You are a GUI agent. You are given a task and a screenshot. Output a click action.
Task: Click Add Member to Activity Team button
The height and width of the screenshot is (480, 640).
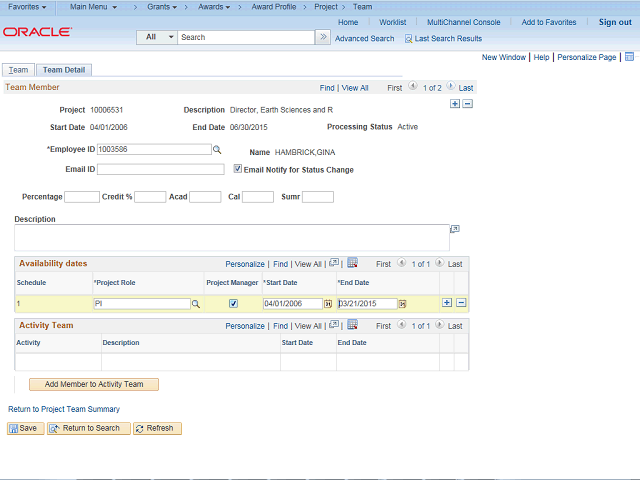click(x=94, y=384)
